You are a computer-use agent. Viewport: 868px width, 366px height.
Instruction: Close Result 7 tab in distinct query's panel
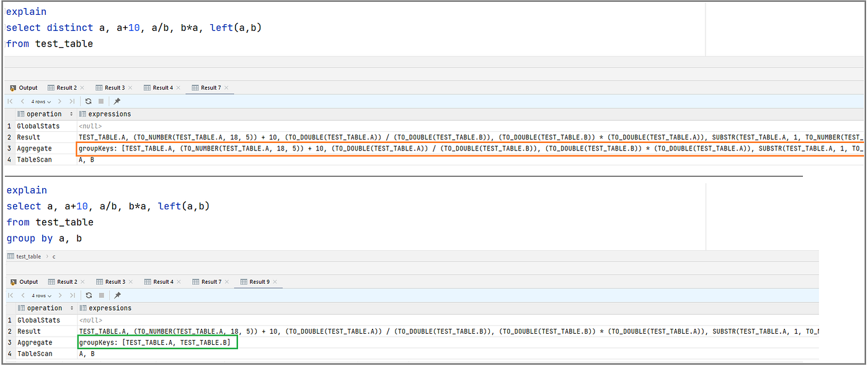point(226,88)
